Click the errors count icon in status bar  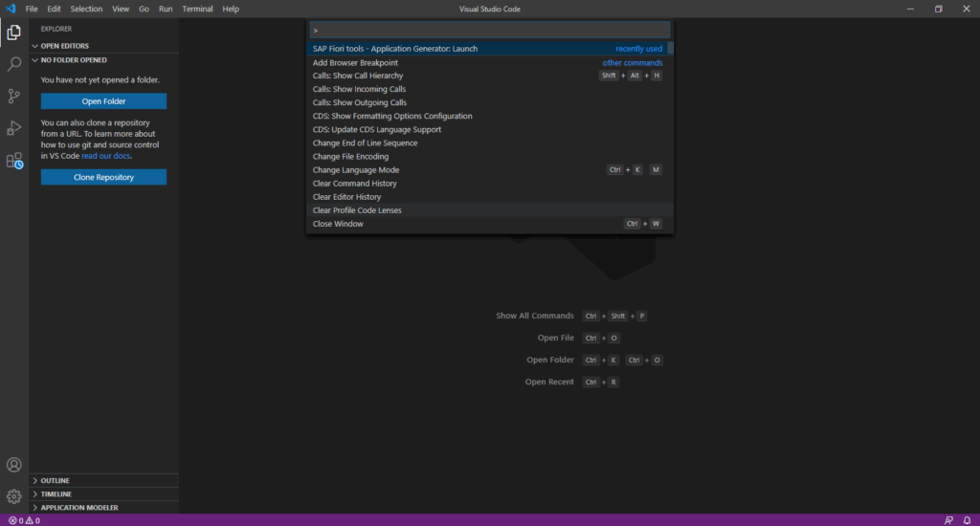point(16,520)
